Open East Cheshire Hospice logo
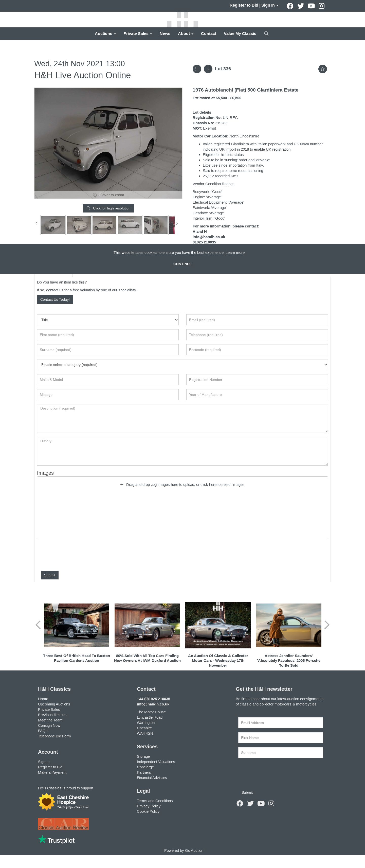The height and width of the screenshot is (868, 365). tap(63, 802)
